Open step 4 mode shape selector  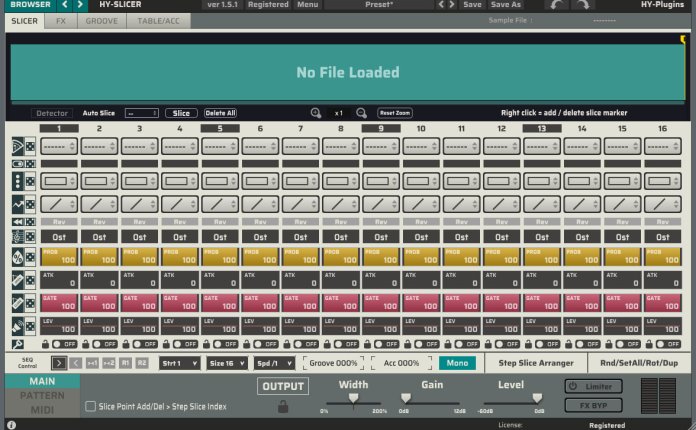(180, 181)
